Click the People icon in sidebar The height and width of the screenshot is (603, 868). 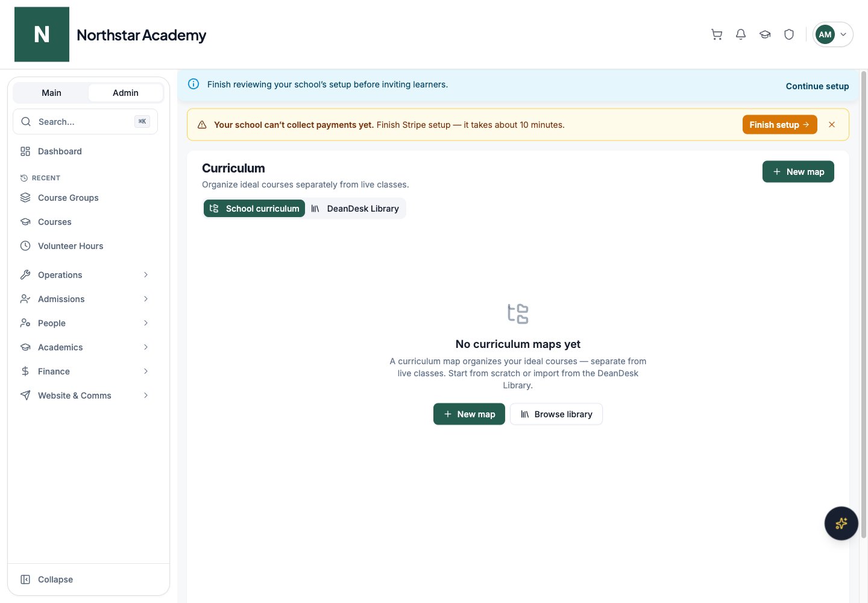coord(25,323)
